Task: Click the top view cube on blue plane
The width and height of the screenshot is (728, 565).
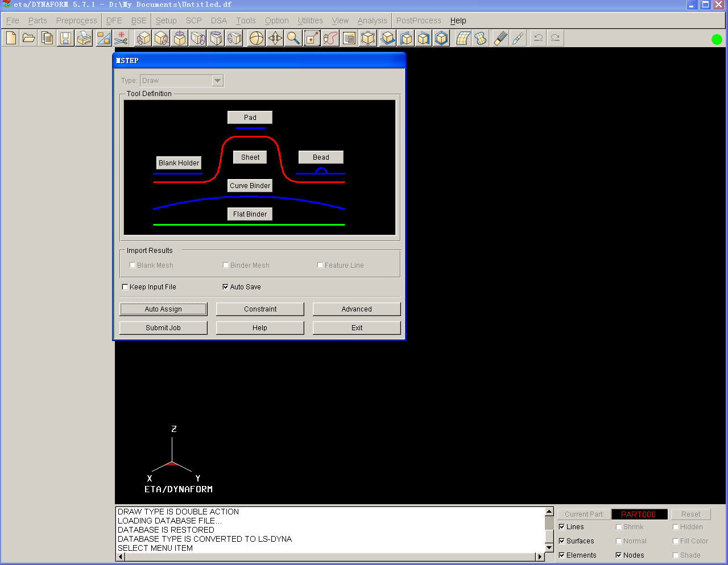Action: [388, 38]
